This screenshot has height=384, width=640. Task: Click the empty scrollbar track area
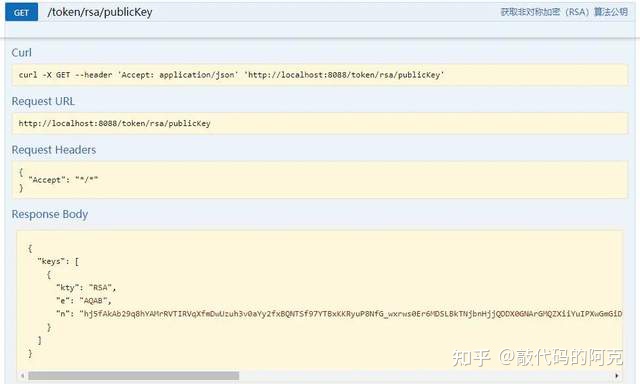click(426, 375)
